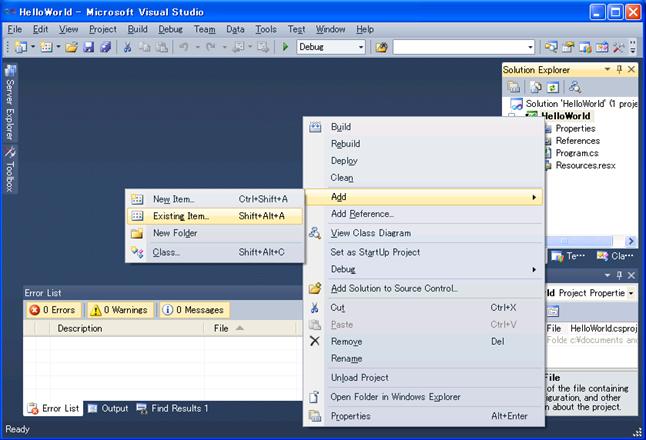The image size is (646, 440).
Task: Open the Toolbox side tab
Action: [x=10, y=169]
